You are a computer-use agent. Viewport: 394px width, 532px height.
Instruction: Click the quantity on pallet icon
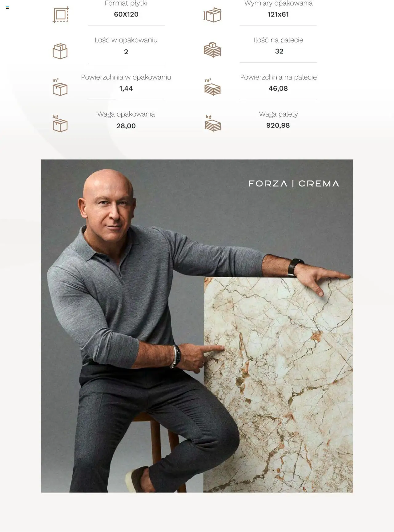212,50
